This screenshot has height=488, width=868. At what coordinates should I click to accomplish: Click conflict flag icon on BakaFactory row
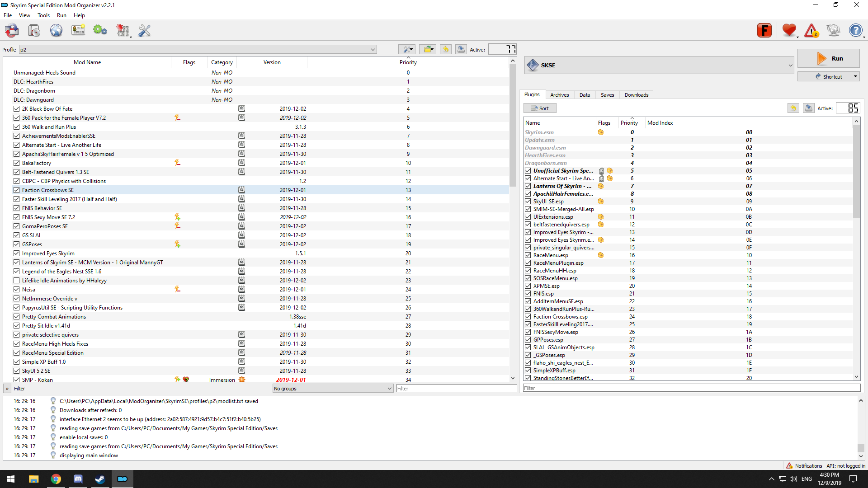[x=177, y=163]
